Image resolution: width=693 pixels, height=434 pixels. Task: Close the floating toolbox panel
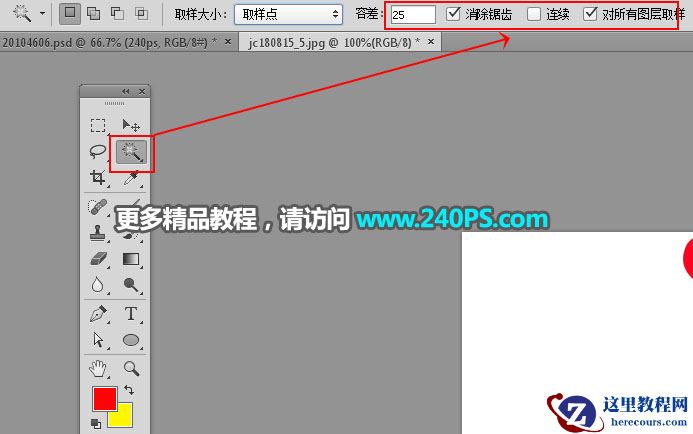[x=142, y=91]
